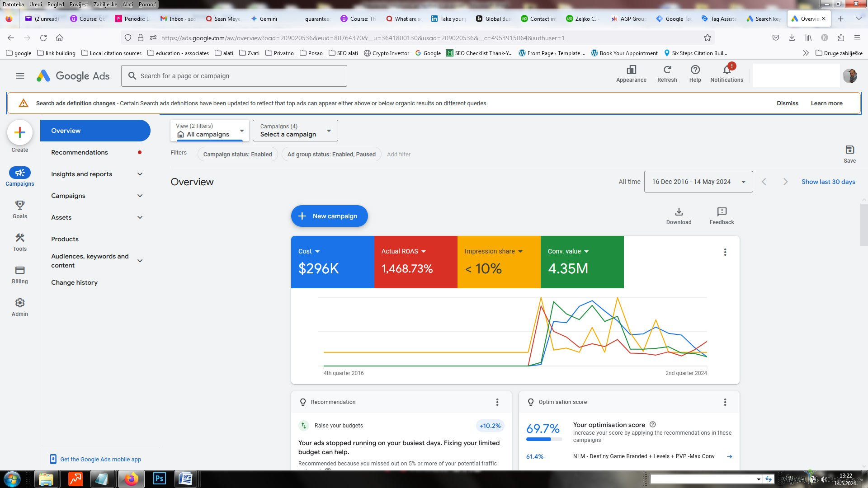Click the campaign search field
Image resolution: width=868 pixels, height=488 pixels.
click(234, 76)
